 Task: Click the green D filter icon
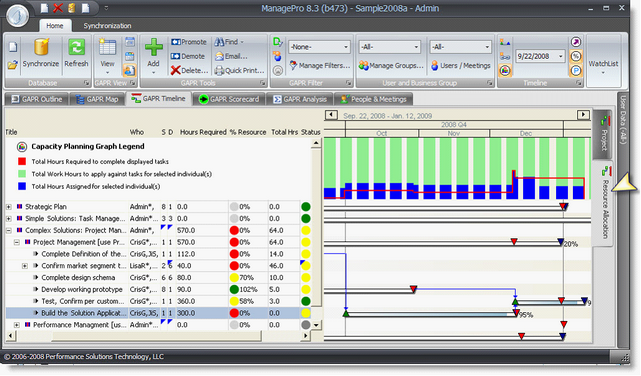278,42
